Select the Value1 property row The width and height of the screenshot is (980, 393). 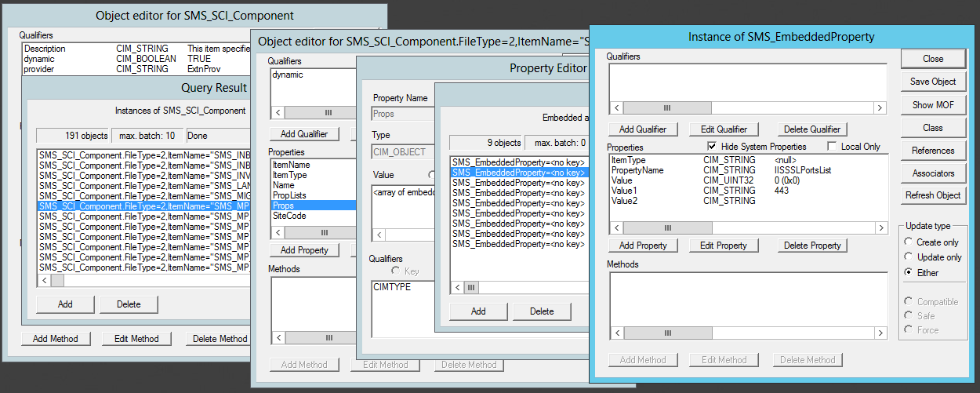pyautogui.click(x=748, y=191)
